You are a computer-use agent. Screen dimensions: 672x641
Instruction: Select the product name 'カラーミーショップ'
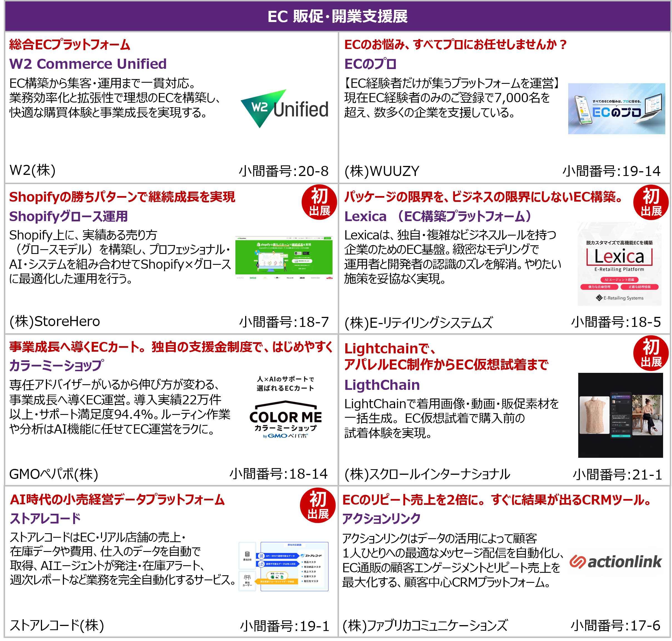[56, 365]
